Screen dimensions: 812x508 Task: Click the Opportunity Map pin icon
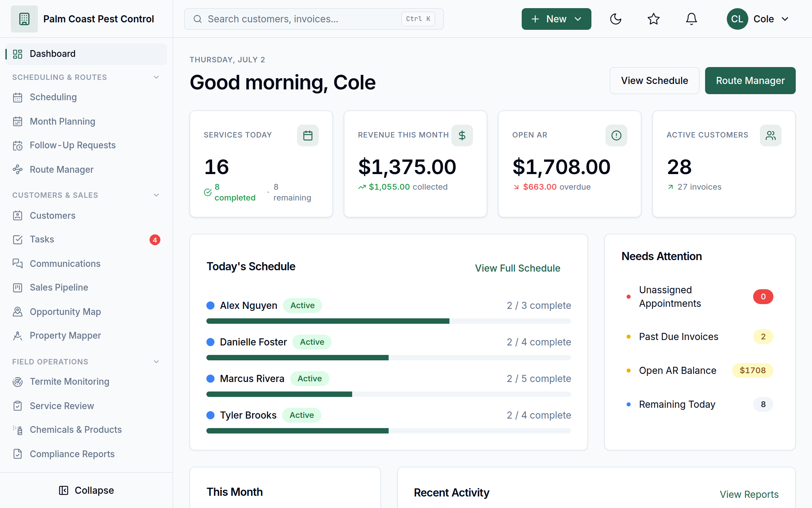pyautogui.click(x=18, y=312)
